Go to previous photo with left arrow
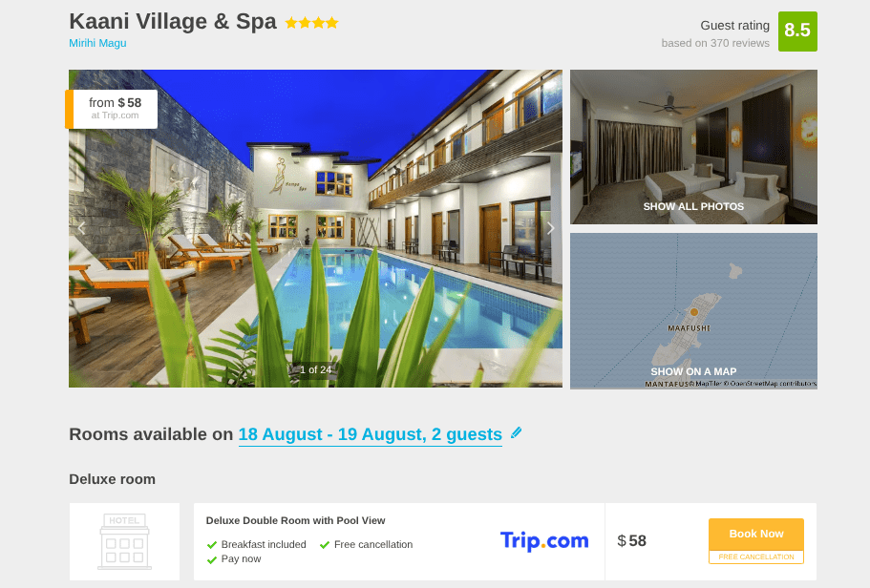The width and height of the screenshot is (870, 588). click(x=81, y=228)
